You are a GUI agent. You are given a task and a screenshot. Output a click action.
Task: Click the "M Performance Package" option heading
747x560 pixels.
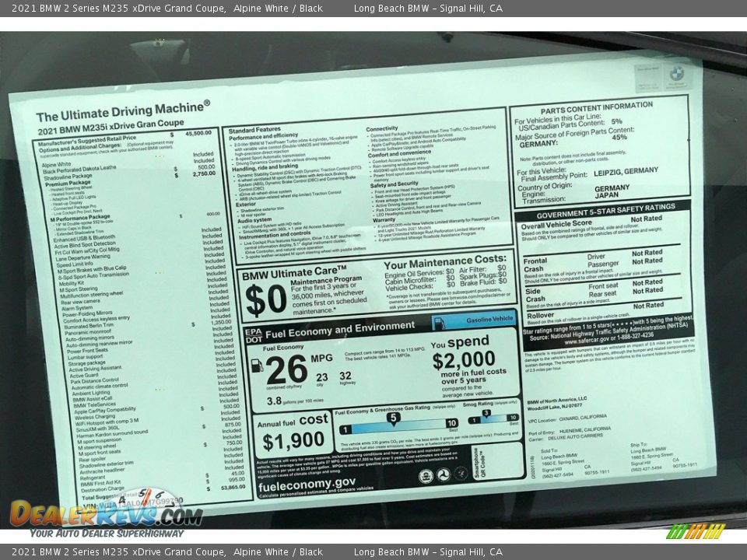pyautogui.click(x=80, y=218)
